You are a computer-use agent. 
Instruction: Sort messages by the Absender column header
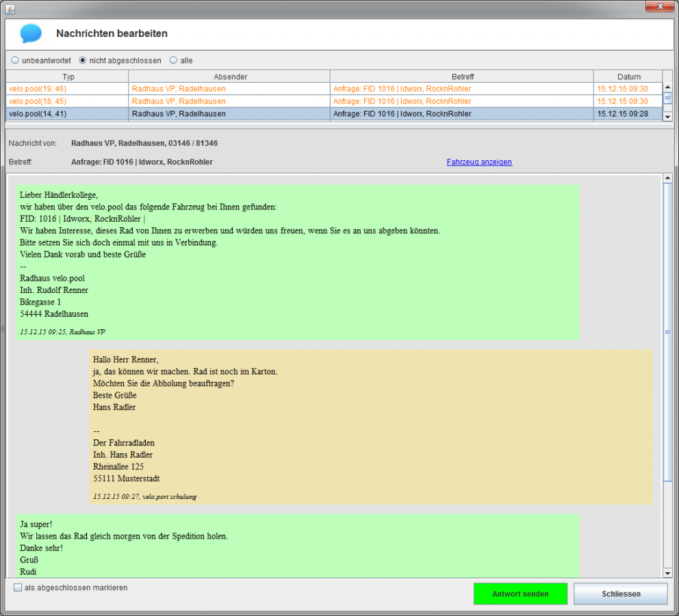click(x=230, y=77)
